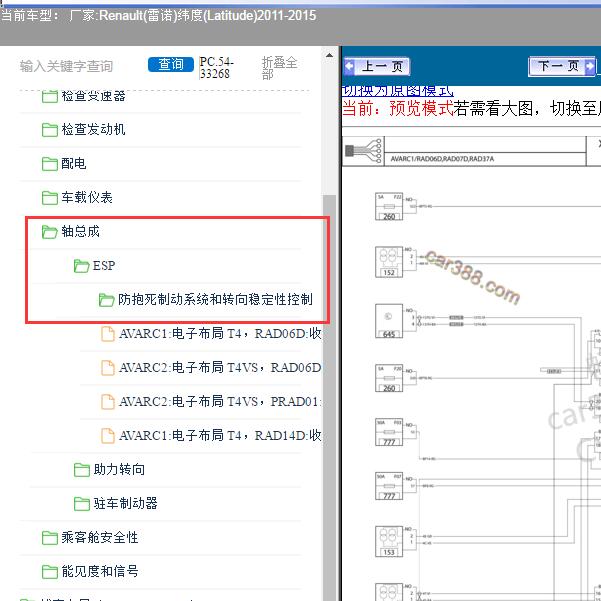Expand the 检查变速器 folder icon
The image size is (601, 601).
[x=49, y=96]
